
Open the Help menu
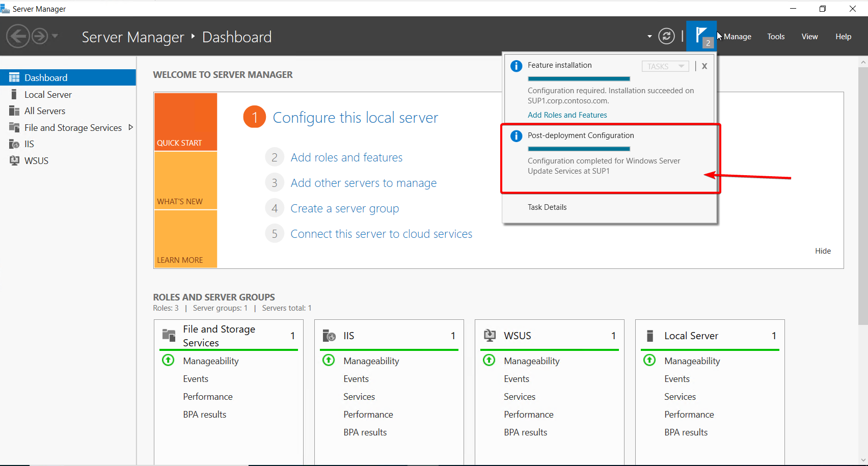tap(843, 37)
